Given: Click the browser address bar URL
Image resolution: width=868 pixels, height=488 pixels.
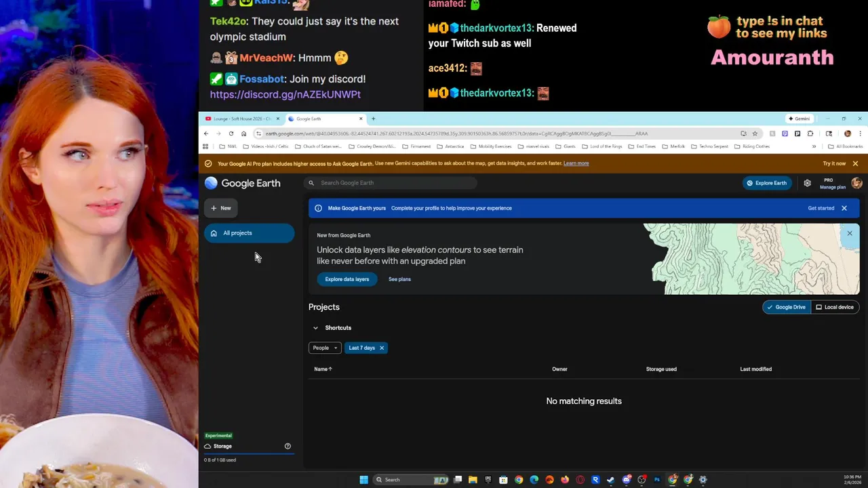Looking at the screenshot, I should click(x=456, y=134).
